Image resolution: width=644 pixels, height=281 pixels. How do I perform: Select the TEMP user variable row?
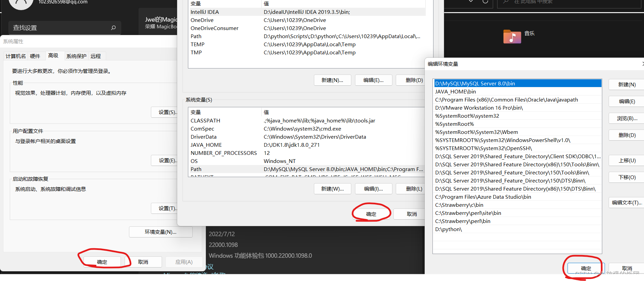[x=307, y=44]
